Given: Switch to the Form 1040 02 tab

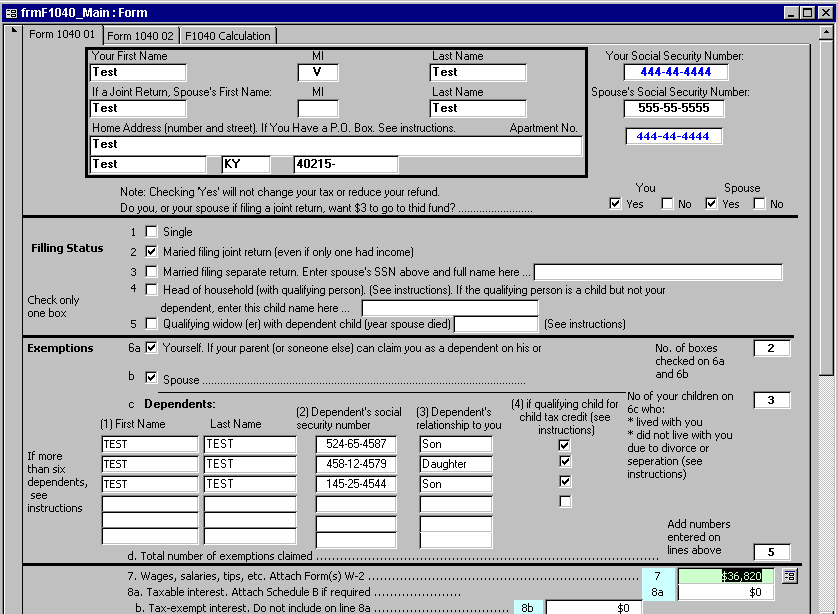Looking at the screenshot, I should click(141, 36).
